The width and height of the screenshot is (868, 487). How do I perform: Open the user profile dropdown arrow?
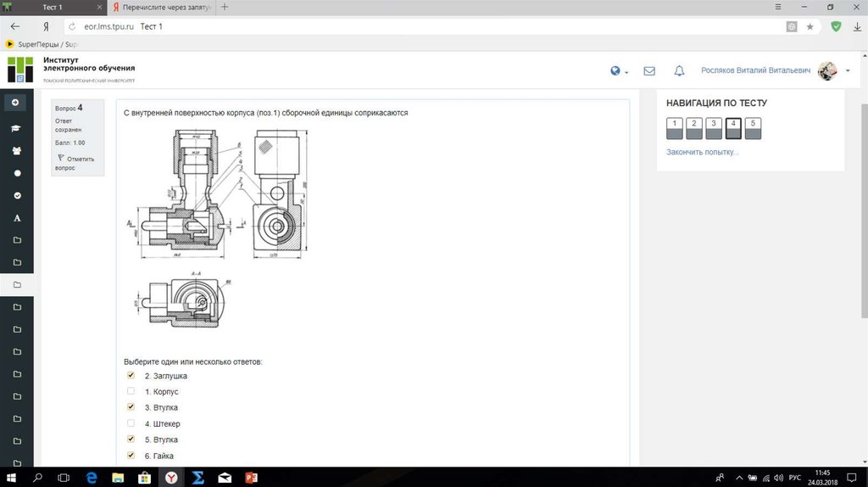click(848, 71)
